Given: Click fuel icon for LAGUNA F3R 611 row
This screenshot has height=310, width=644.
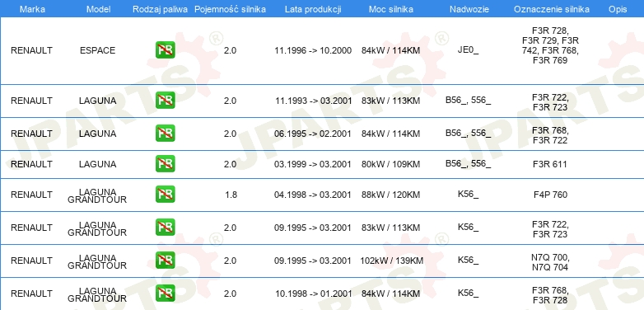Looking at the screenshot, I should point(165,163).
